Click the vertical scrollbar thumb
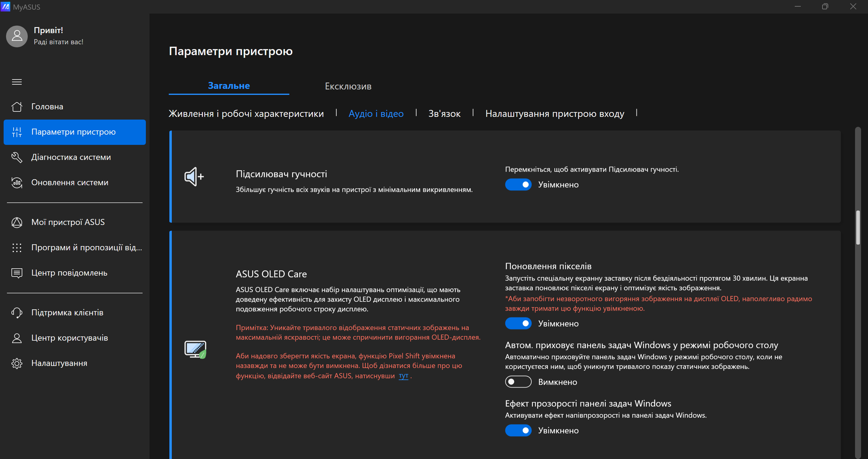This screenshot has height=459, width=868. click(x=858, y=227)
